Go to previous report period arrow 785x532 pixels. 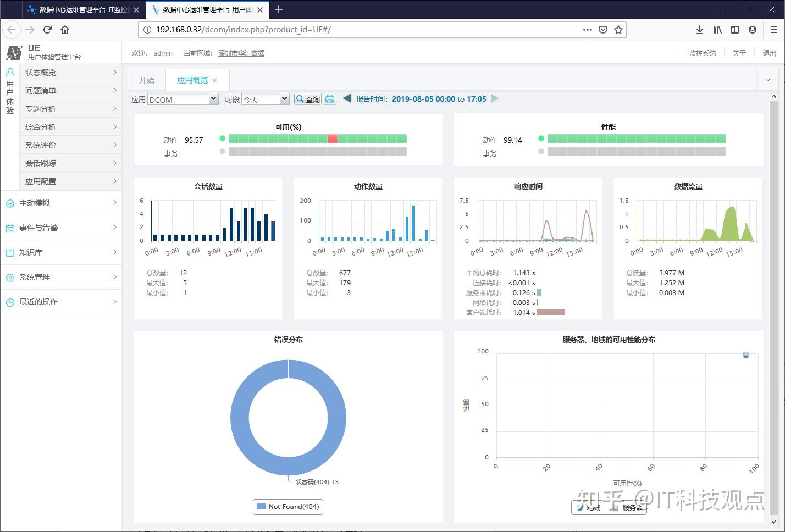point(347,98)
